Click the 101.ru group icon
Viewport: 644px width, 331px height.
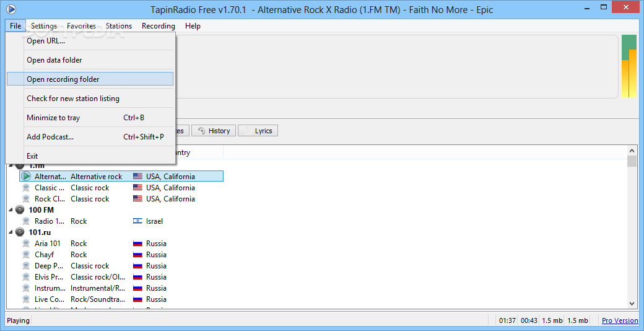20,232
